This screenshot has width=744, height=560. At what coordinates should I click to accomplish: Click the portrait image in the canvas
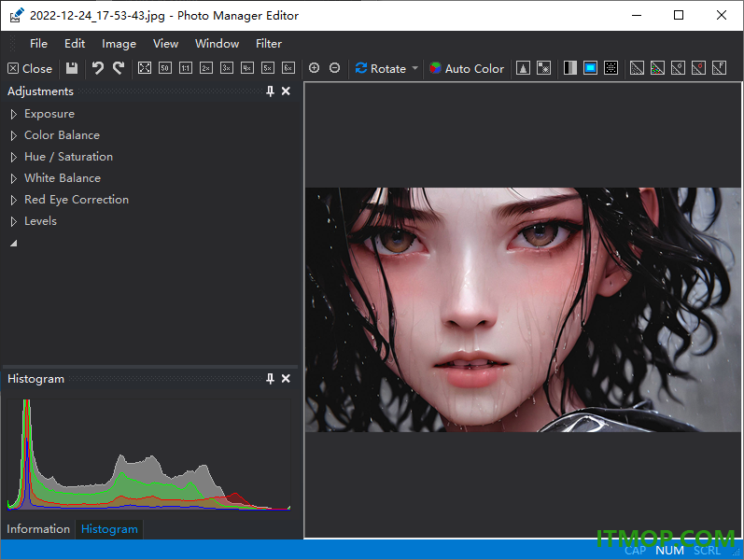coord(523,310)
